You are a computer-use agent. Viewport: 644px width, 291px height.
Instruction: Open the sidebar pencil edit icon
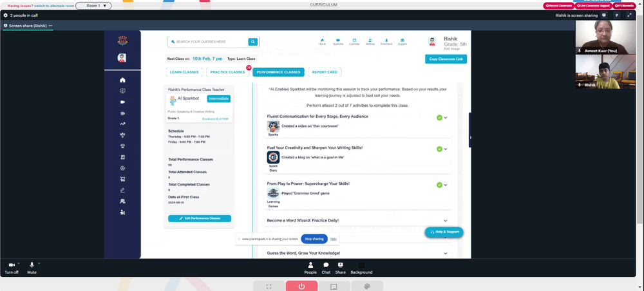122,191
